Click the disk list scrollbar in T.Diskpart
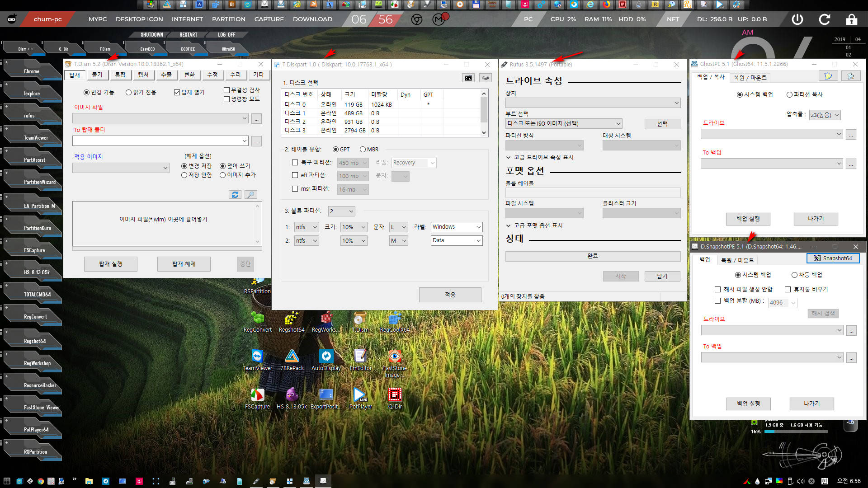868x488 pixels. point(484,113)
